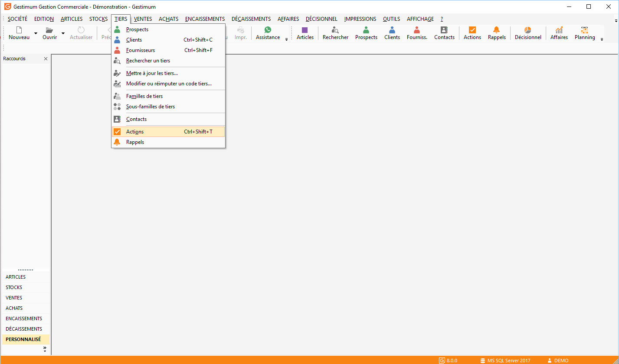Click the Gestimum logo in title bar
The image size is (619, 364).
7,6
